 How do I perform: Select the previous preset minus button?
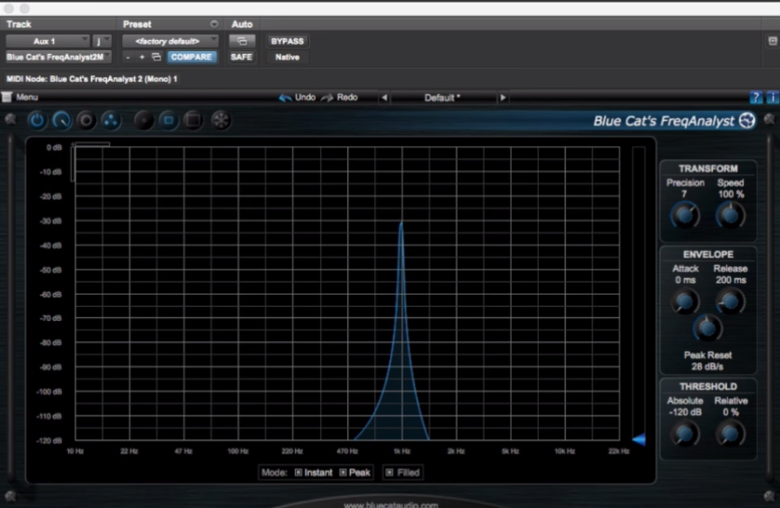[128, 57]
